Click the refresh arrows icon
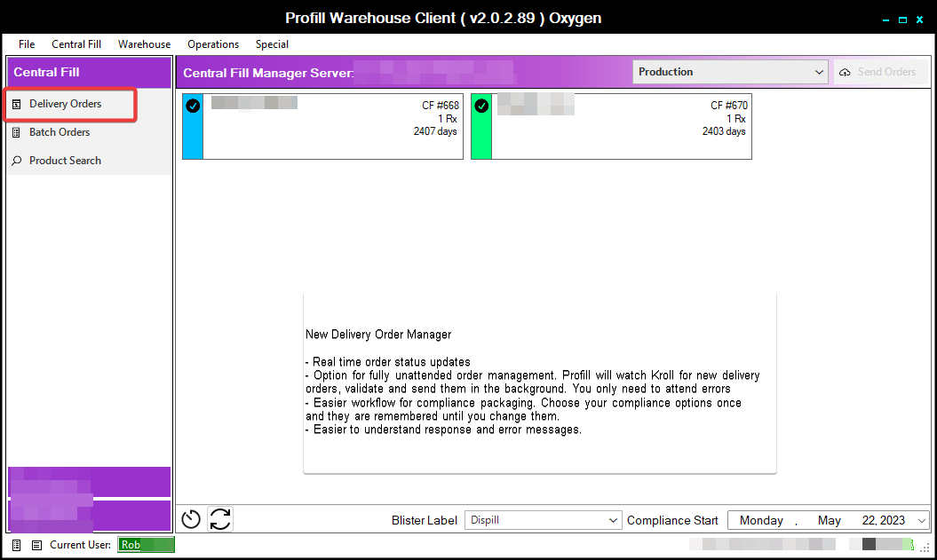937x560 pixels. point(220,519)
